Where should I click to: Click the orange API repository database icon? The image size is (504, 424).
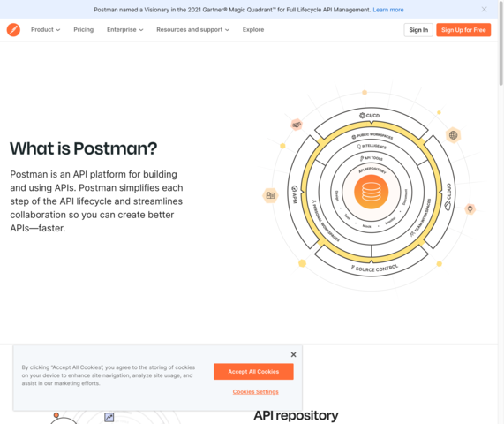pyautogui.click(x=372, y=192)
